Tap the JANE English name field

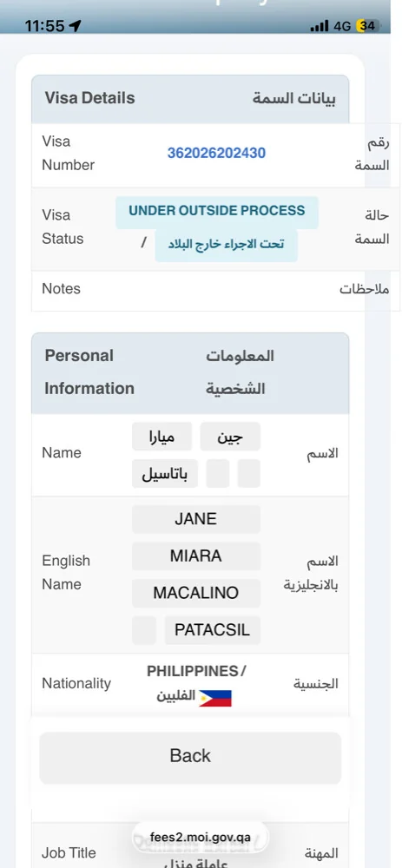(x=196, y=519)
